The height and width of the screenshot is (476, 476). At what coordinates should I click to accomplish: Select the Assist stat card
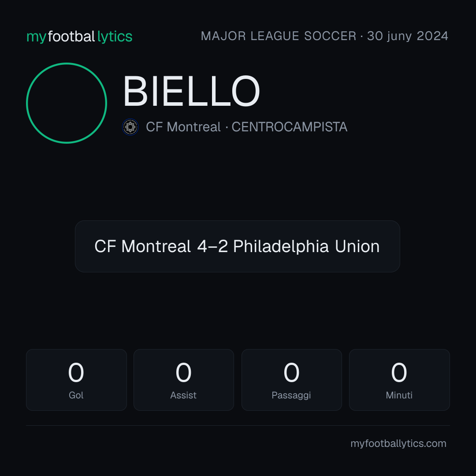tap(184, 380)
